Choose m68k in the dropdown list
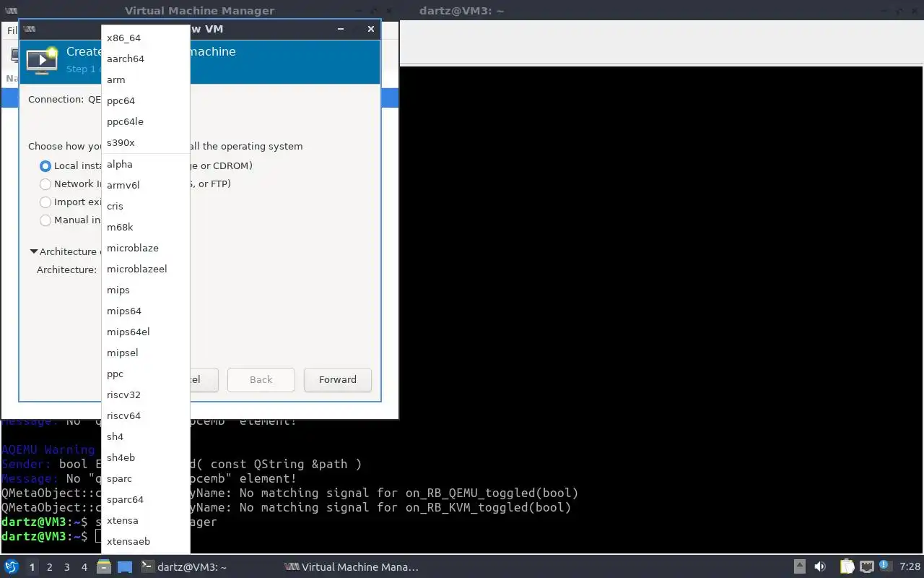 [x=146, y=227]
